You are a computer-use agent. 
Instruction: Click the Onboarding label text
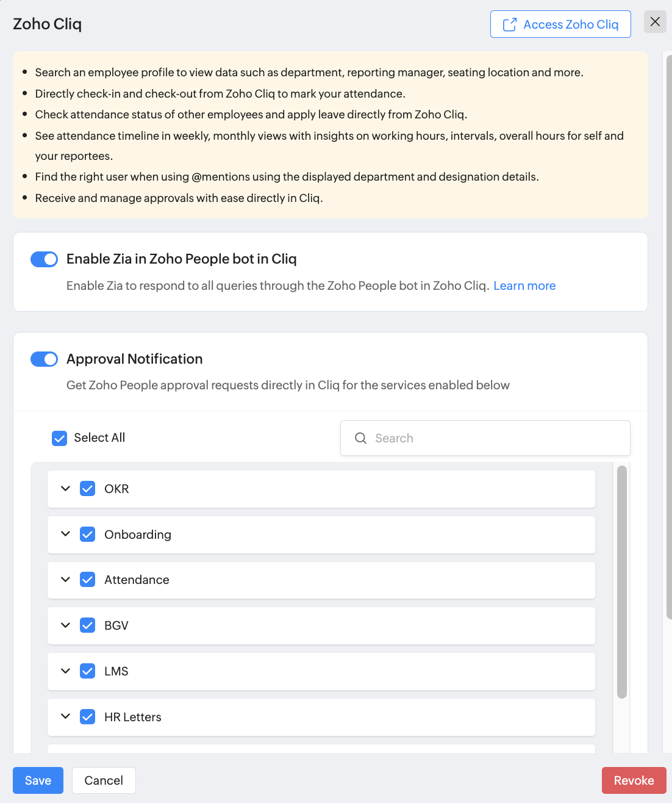pyautogui.click(x=138, y=535)
